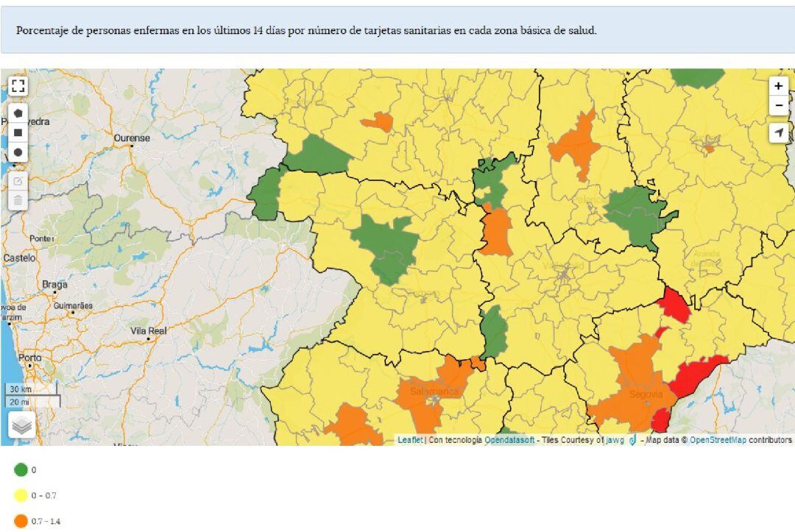
Task: Open the Leaflet attribution link
Action: (410, 440)
